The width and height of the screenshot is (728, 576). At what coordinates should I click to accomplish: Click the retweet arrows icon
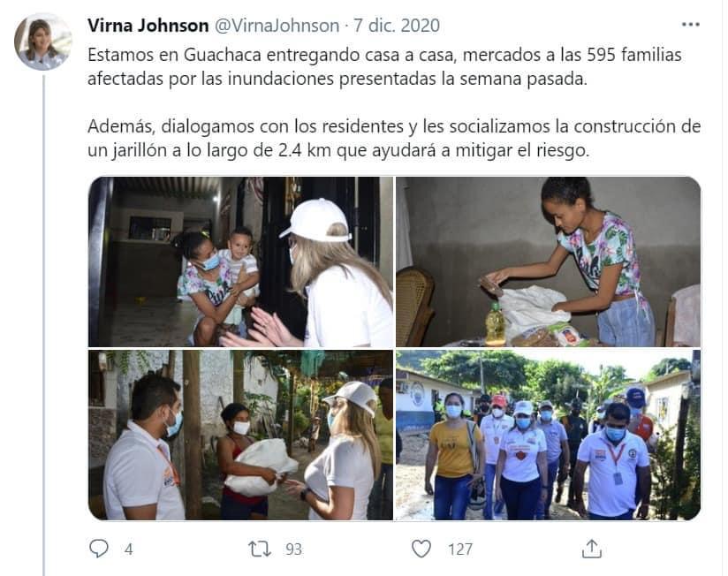click(x=260, y=549)
